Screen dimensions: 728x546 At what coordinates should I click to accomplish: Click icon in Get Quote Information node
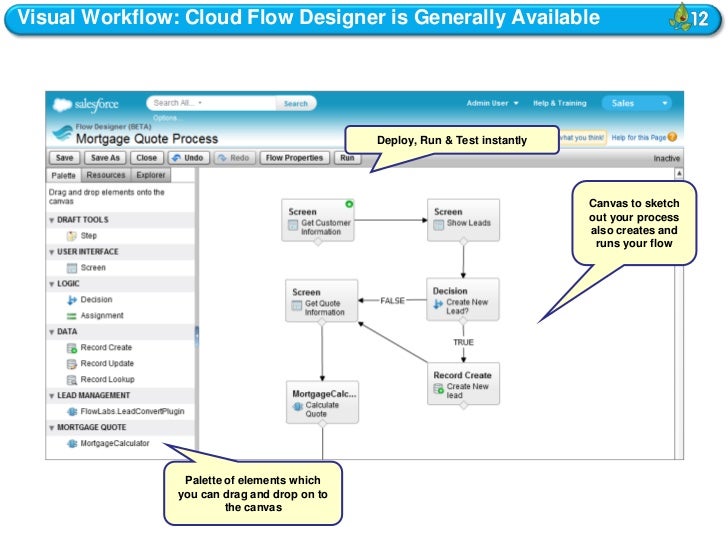(x=297, y=305)
